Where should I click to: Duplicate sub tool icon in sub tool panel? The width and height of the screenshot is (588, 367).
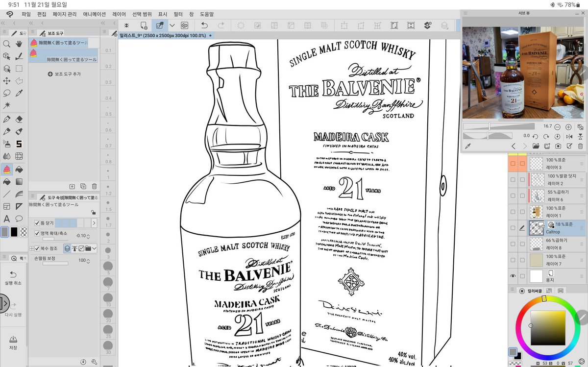pyautogui.click(x=83, y=186)
